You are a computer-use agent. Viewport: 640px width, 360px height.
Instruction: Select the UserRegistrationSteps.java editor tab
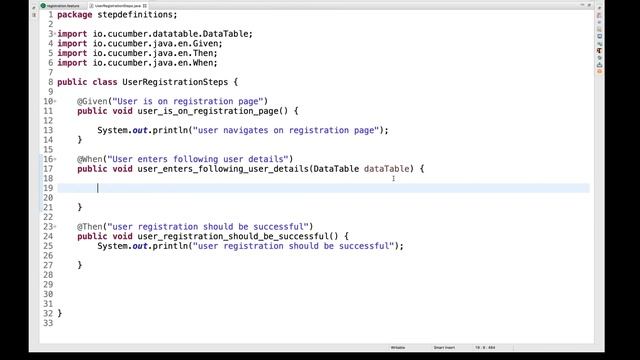pos(118,6)
